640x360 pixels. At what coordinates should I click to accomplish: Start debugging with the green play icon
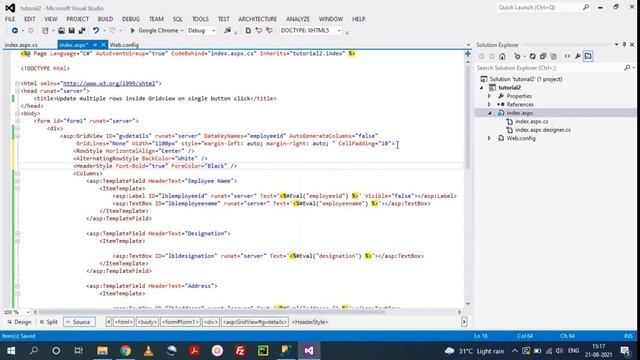(132, 31)
